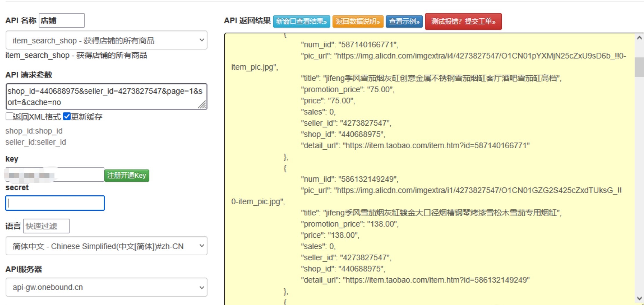Uncheck the 更新缓存 checkbox
Image resolution: width=644 pixels, height=305 pixels.
[67, 116]
